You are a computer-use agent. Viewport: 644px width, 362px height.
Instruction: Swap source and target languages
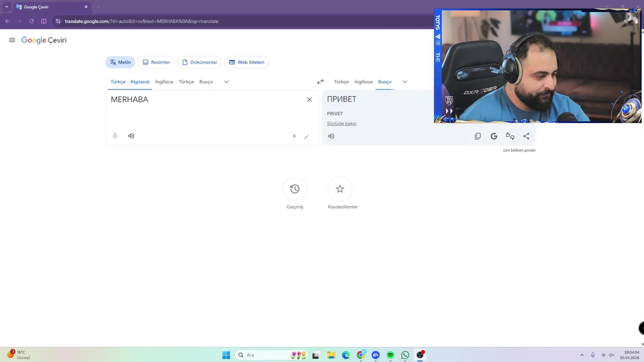click(320, 82)
